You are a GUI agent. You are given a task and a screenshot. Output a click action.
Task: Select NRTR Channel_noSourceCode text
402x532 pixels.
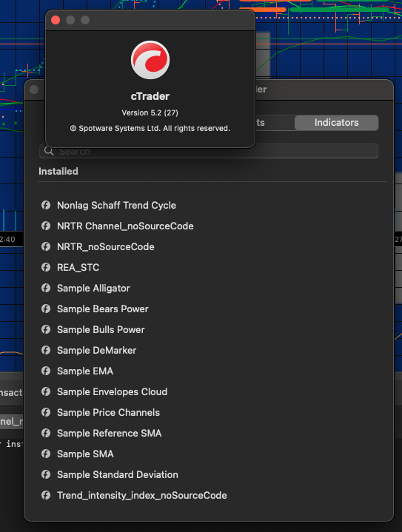coord(125,226)
